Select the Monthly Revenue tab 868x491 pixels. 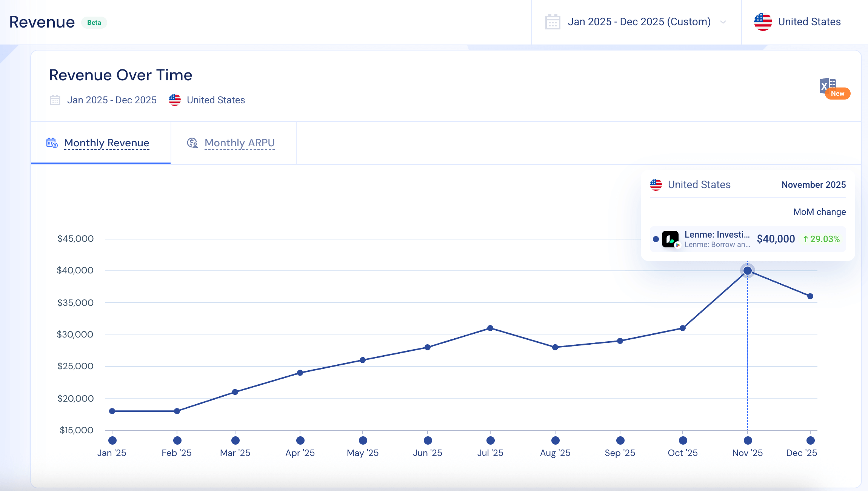point(106,143)
